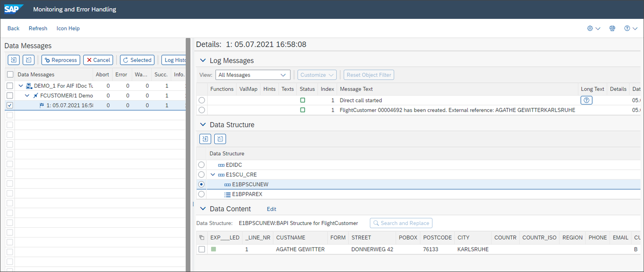644x272 pixels.
Task: Select the E1BPSCUNEW radio button
Action: pos(201,184)
